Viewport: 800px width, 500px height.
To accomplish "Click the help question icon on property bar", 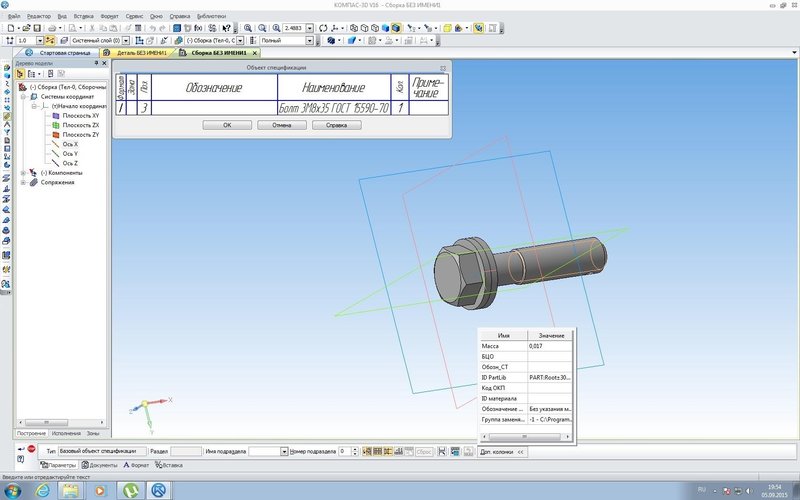I will click(x=20, y=460).
